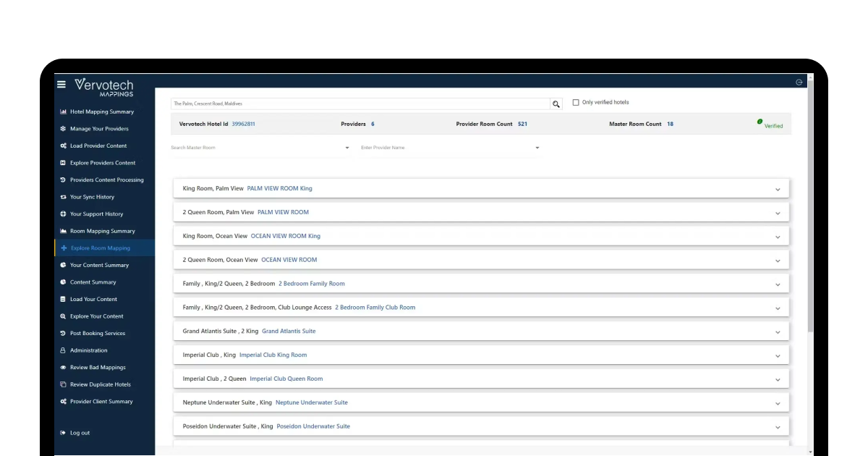This screenshot has height=456, width=868.
Task: Click the Load Your Content icon
Action: tap(63, 299)
